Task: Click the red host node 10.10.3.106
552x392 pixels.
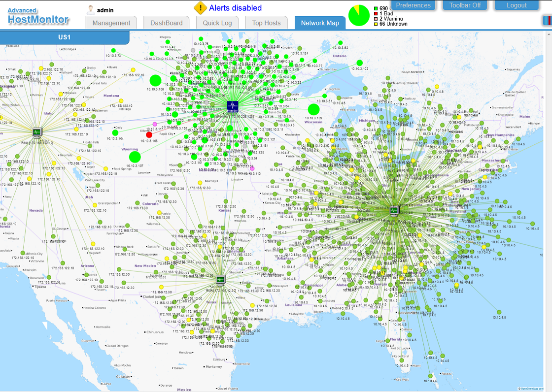Action: (x=149, y=135)
